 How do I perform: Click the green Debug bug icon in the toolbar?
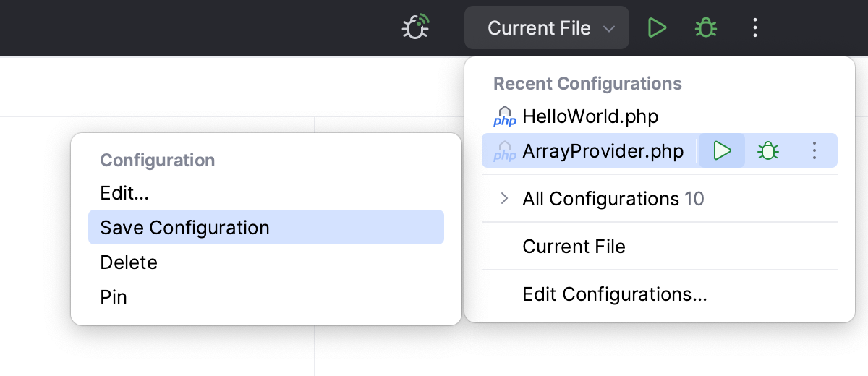[x=706, y=28]
